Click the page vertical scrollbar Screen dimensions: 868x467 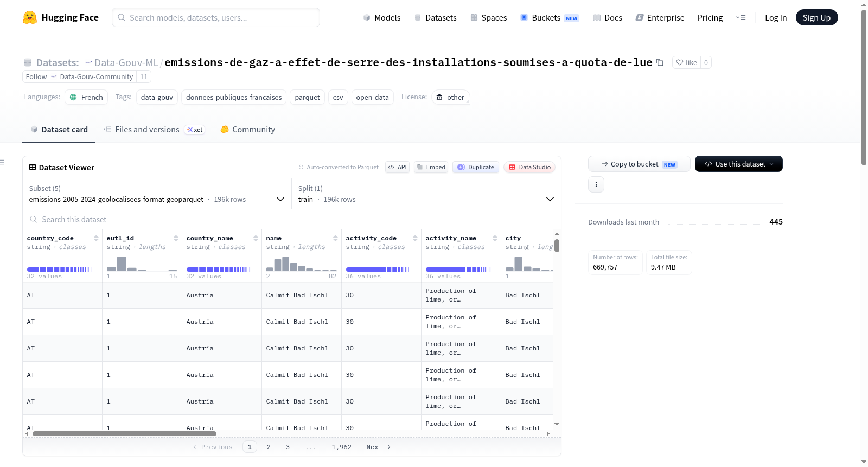tap(864, 87)
